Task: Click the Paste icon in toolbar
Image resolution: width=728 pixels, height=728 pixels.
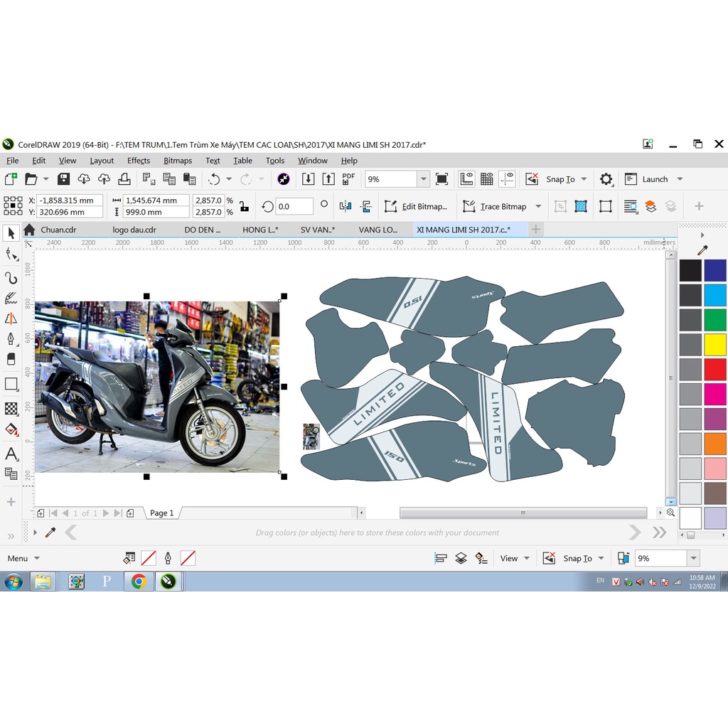Action: click(189, 179)
